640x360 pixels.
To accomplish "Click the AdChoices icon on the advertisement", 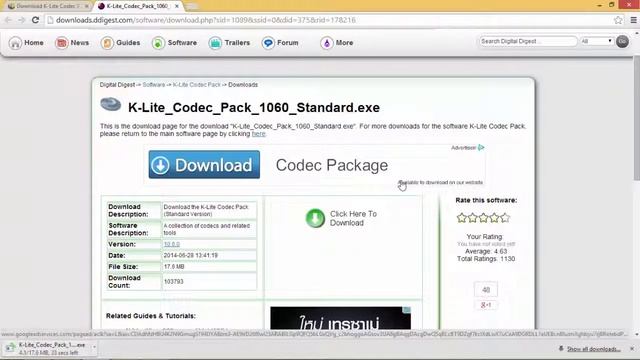I will (x=481, y=147).
